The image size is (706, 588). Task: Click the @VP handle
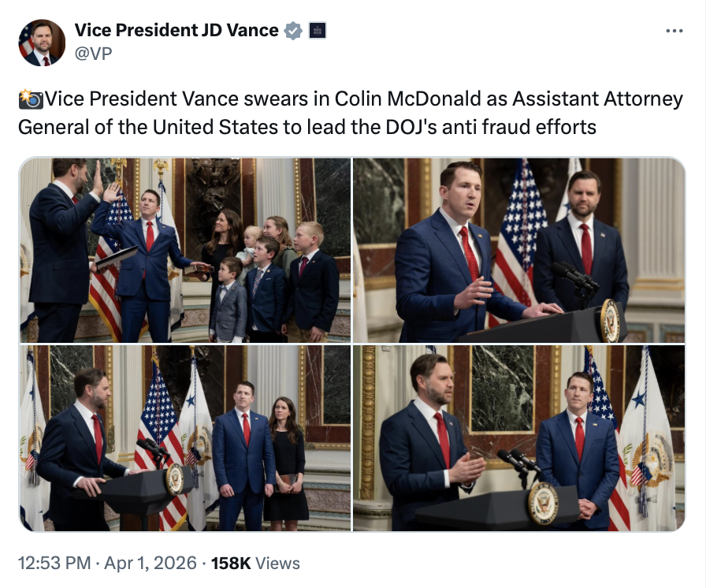coord(93,54)
